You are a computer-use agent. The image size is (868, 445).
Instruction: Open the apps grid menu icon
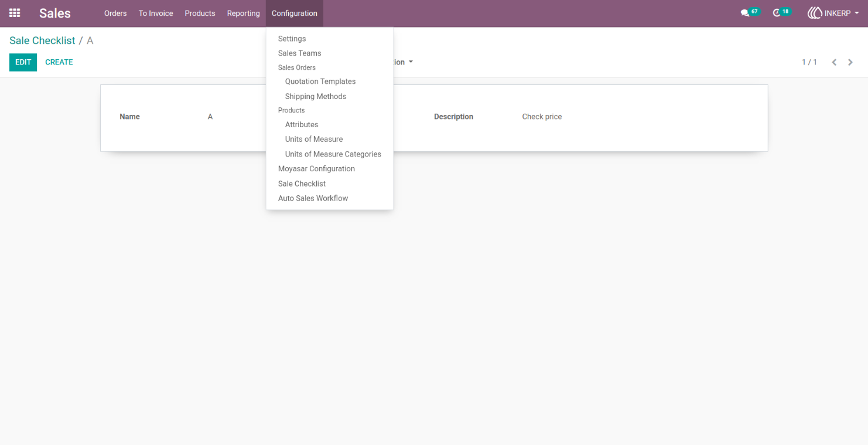pyautogui.click(x=15, y=13)
